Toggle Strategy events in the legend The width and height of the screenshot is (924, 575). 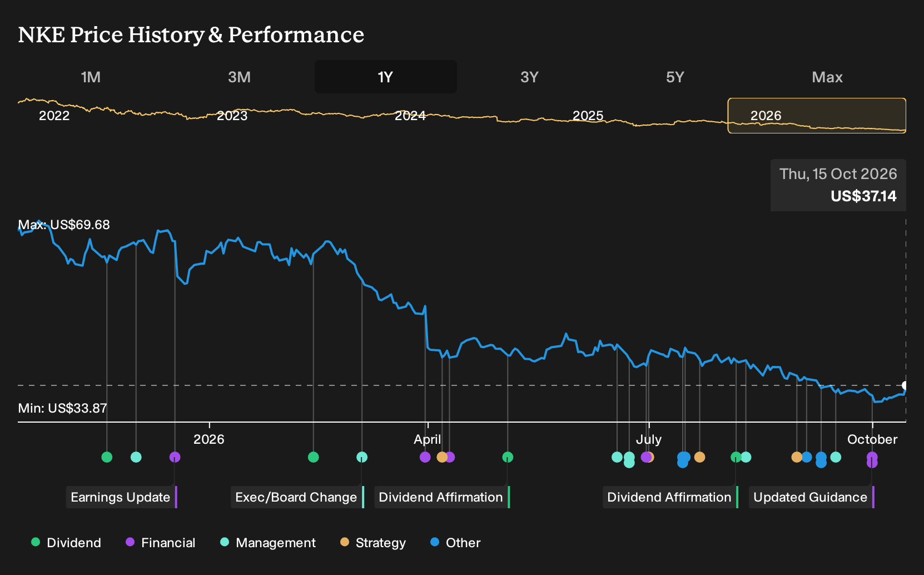pos(373,543)
